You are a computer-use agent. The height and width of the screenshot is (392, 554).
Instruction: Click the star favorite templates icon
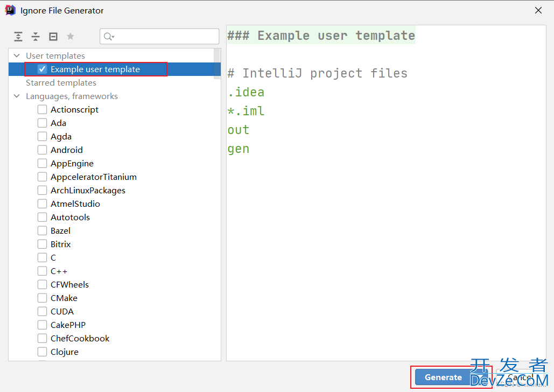(71, 36)
